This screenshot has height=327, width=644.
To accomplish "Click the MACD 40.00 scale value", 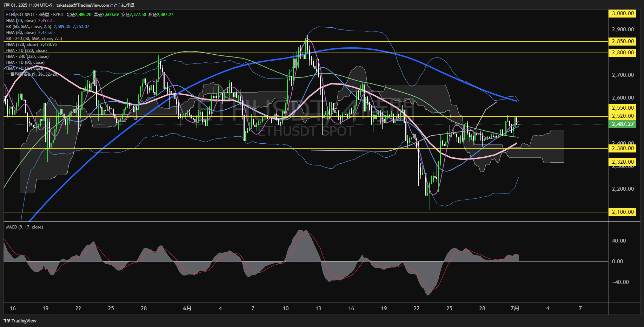I will click(619, 241).
